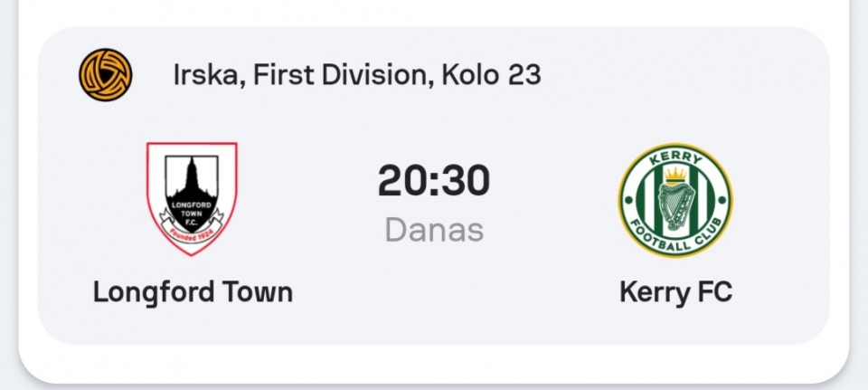Screen dimensions: 868x390
Task: Tap the 'KERRY' lettering atop the crest
Action: coord(675,157)
